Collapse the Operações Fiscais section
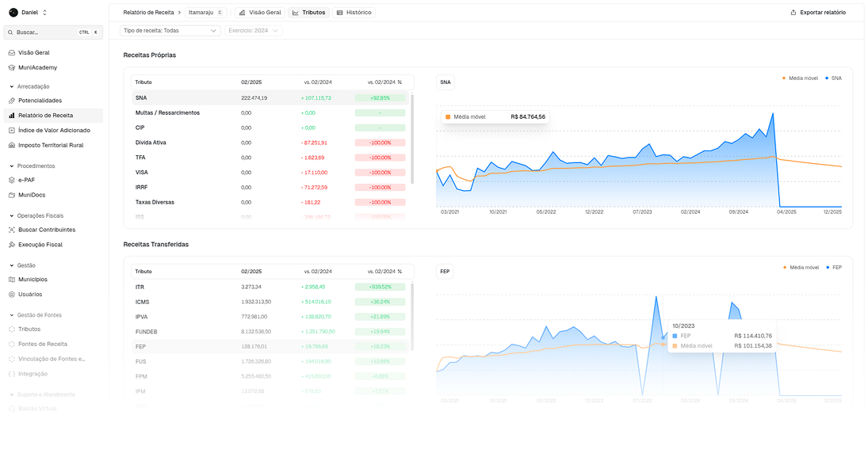The height and width of the screenshot is (449, 868). [36, 215]
